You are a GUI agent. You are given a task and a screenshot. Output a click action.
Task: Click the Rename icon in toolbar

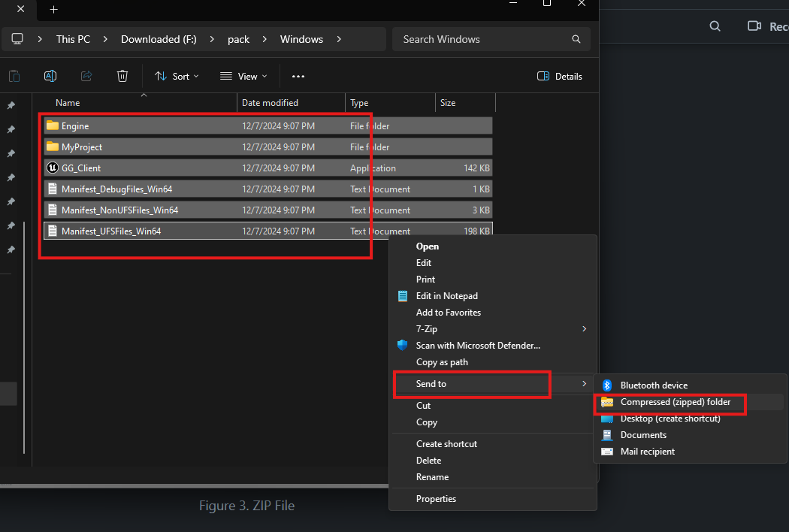pos(50,76)
